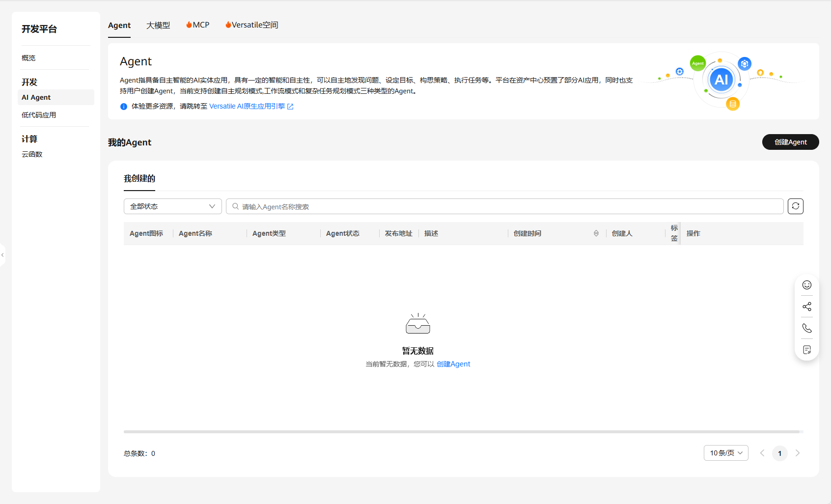Open 云函数 in the sidebar
The width and height of the screenshot is (831, 504).
(32, 154)
